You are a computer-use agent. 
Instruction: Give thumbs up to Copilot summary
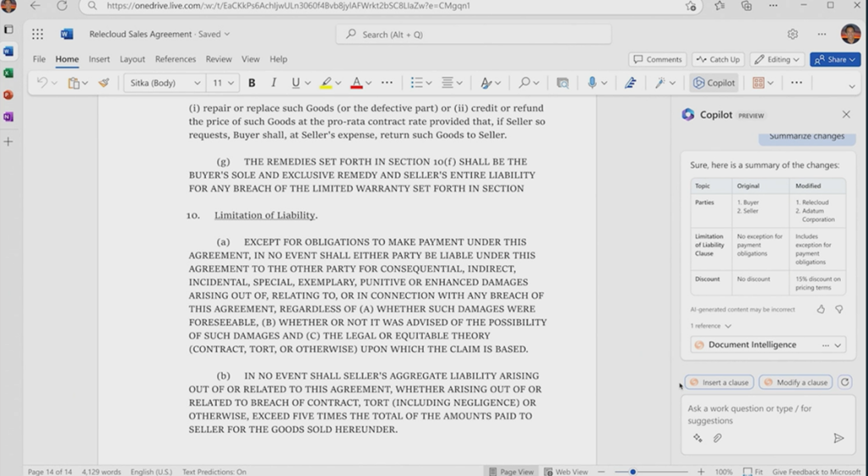[821, 310]
